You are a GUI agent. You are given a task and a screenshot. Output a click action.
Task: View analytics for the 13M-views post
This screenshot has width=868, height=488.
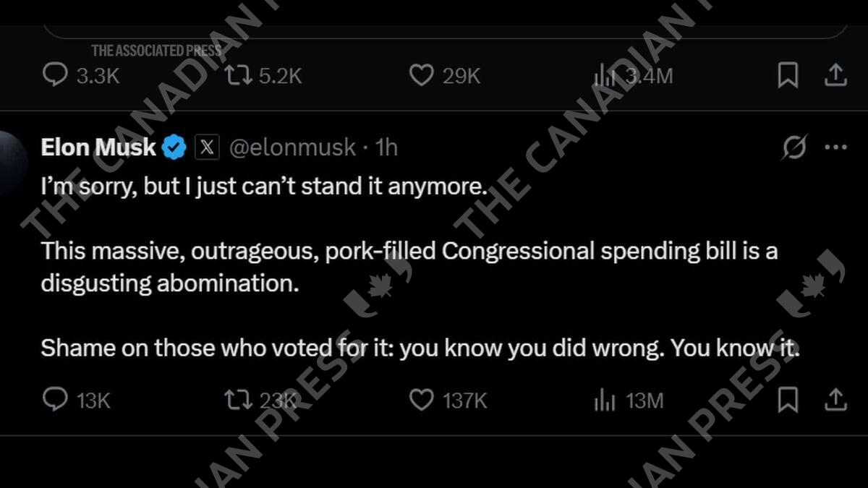tap(605, 400)
